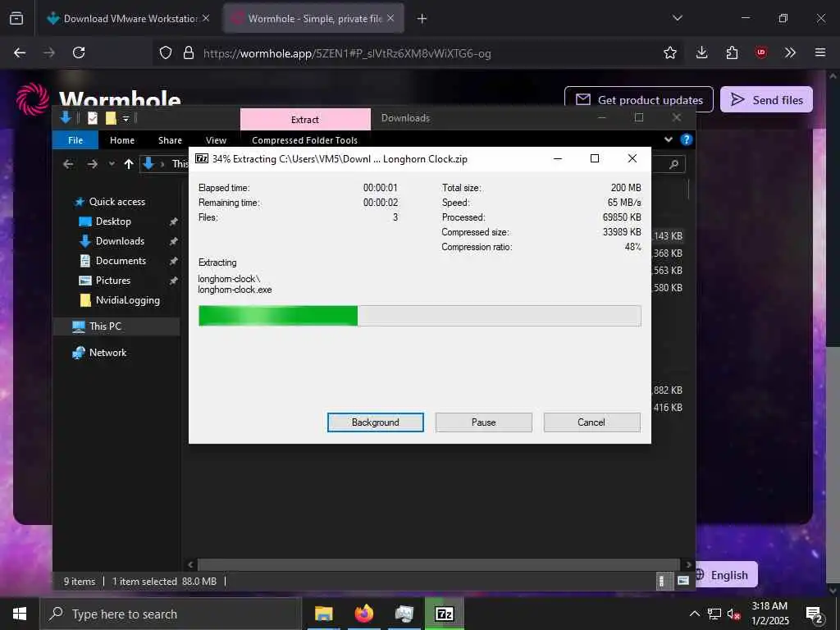The width and height of the screenshot is (840, 630).
Task: Click Get product updates button
Action: coord(638,99)
